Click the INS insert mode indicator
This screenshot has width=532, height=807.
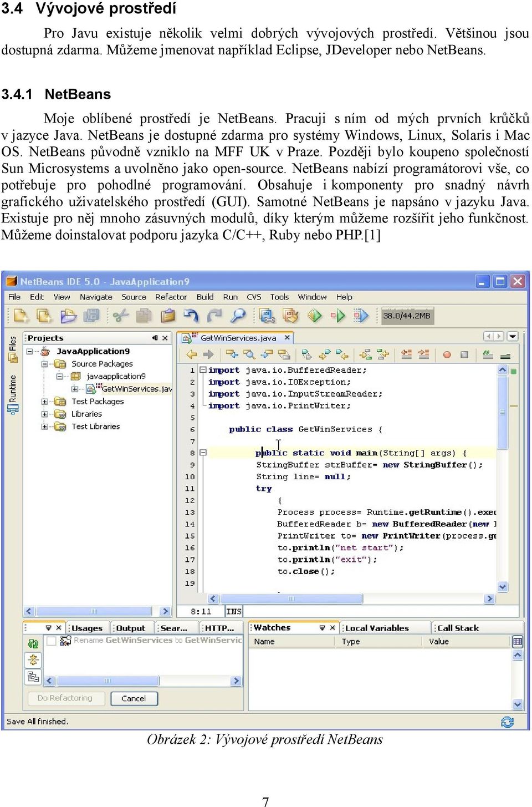pyautogui.click(x=234, y=611)
